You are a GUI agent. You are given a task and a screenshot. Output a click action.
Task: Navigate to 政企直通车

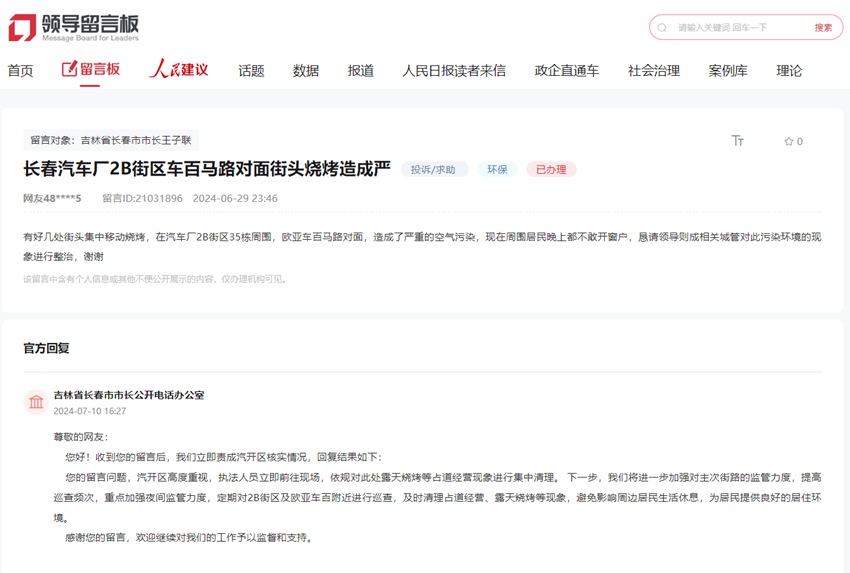567,70
